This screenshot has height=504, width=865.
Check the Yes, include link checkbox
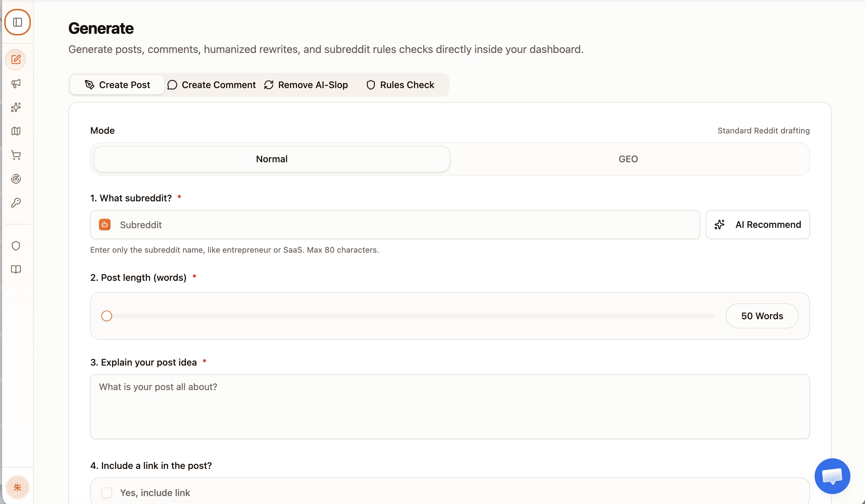(x=107, y=492)
